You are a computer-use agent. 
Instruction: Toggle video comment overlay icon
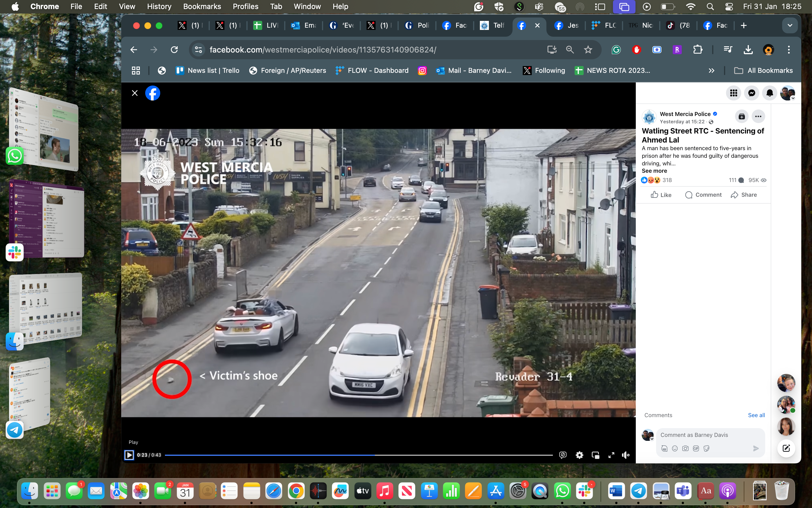(563, 455)
